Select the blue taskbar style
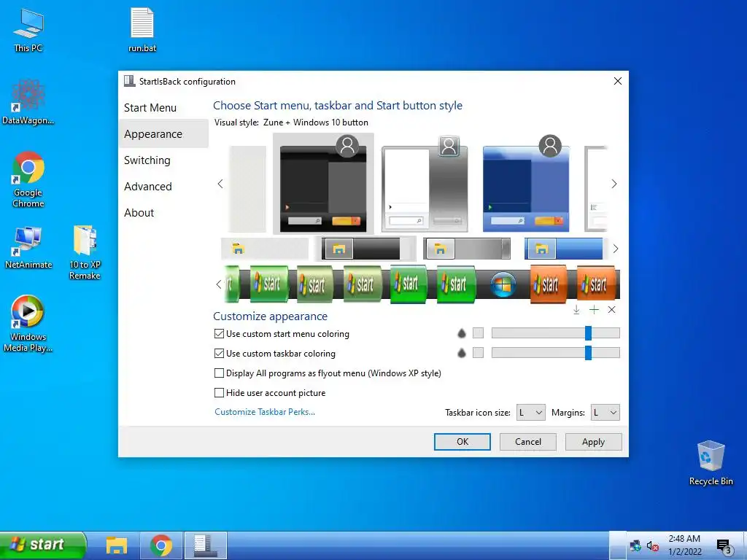Image resolution: width=747 pixels, height=560 pixels. point(565,249)
